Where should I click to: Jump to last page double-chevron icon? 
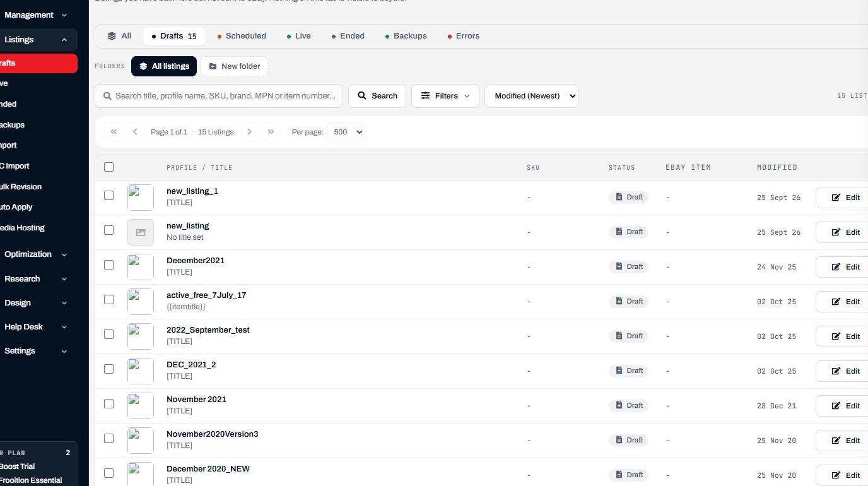point(271,132)
